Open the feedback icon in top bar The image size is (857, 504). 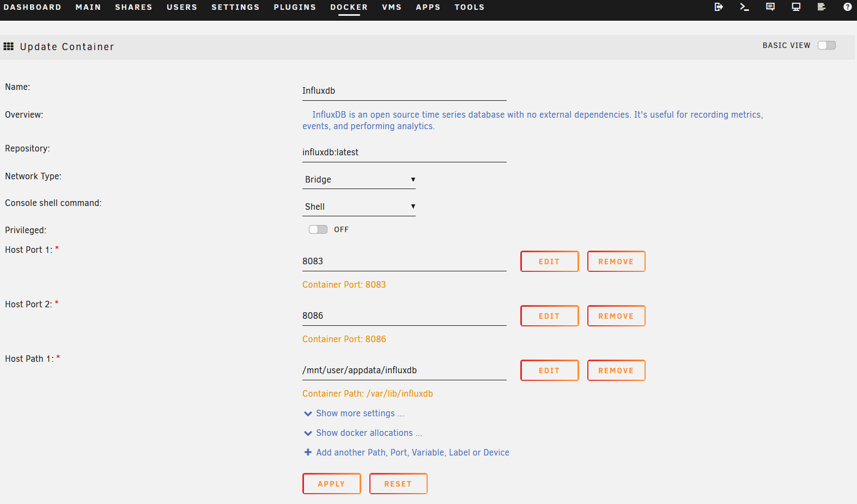[x=770, y=7]
